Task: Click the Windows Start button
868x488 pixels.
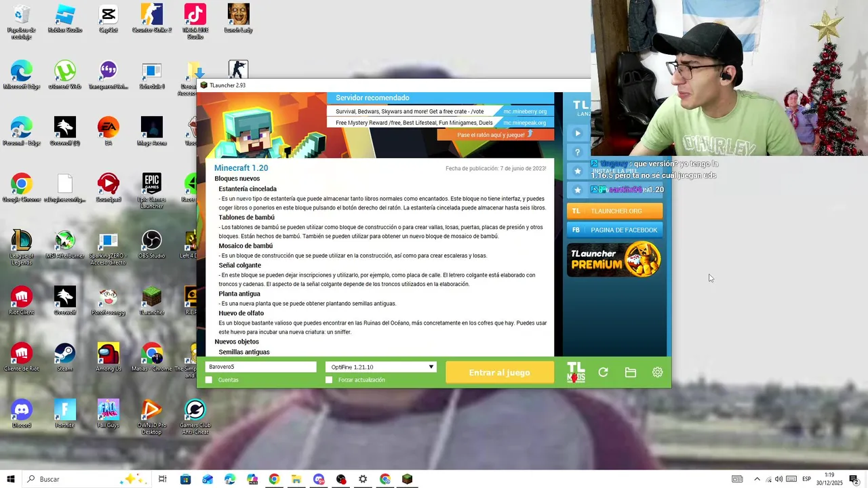Action: (x=11, y=479)
